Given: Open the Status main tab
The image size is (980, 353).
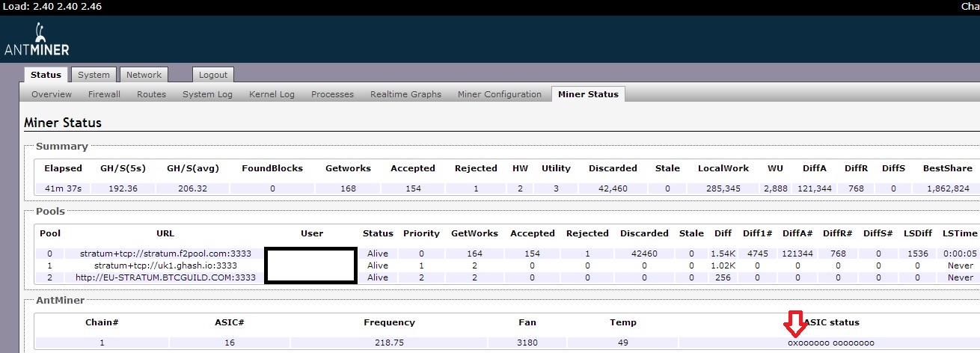Looking at the screenshot, I should point(46,75).
